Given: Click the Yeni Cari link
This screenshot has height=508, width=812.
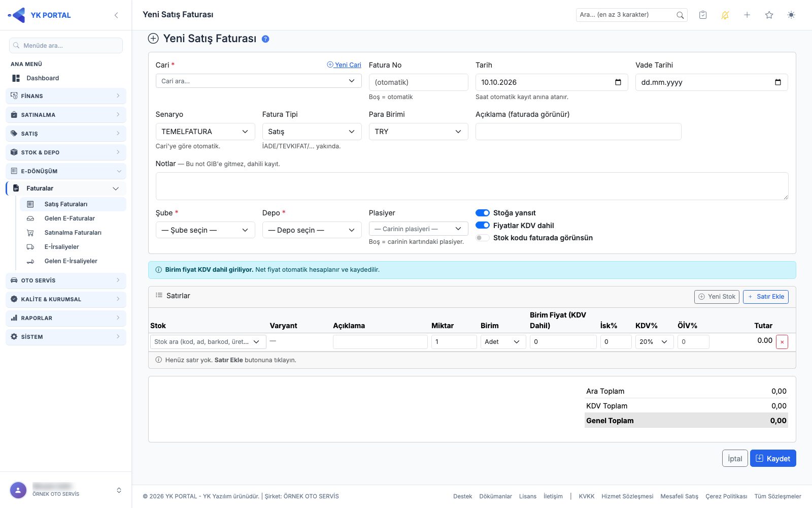Looking at the screenshot, I should click(344, 65).
